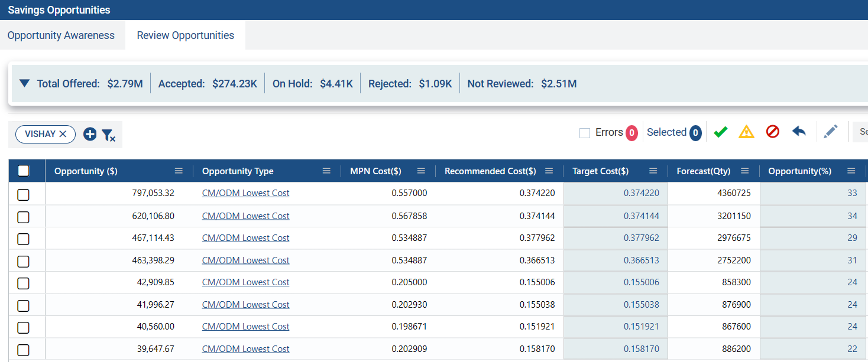Edit the Target Cost cell showing 0.374144
The height and width of the screenshot is (362, 868).
click(x=616, y=216)
